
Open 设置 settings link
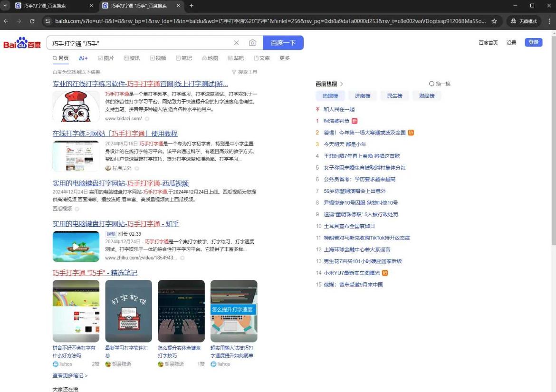pyautogui.click(x=511, y=43)
